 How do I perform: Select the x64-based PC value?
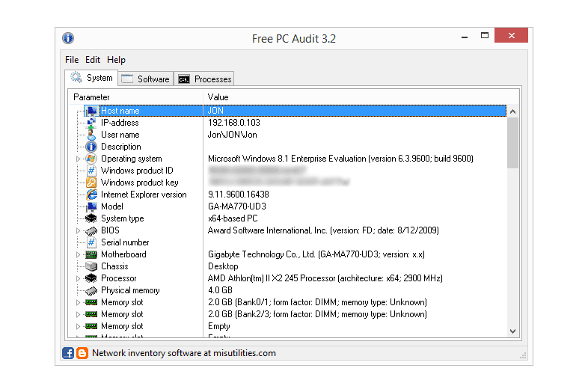[x=233, y=218]
